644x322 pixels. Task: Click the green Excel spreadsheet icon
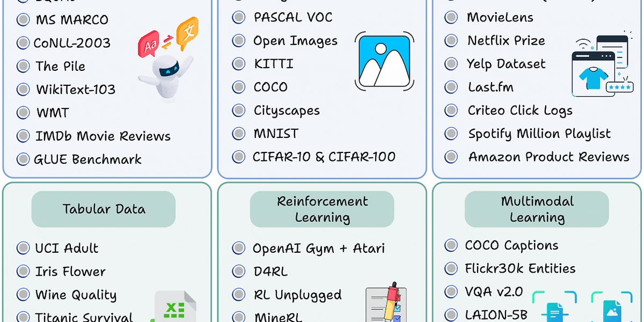[x=174, y=306]
